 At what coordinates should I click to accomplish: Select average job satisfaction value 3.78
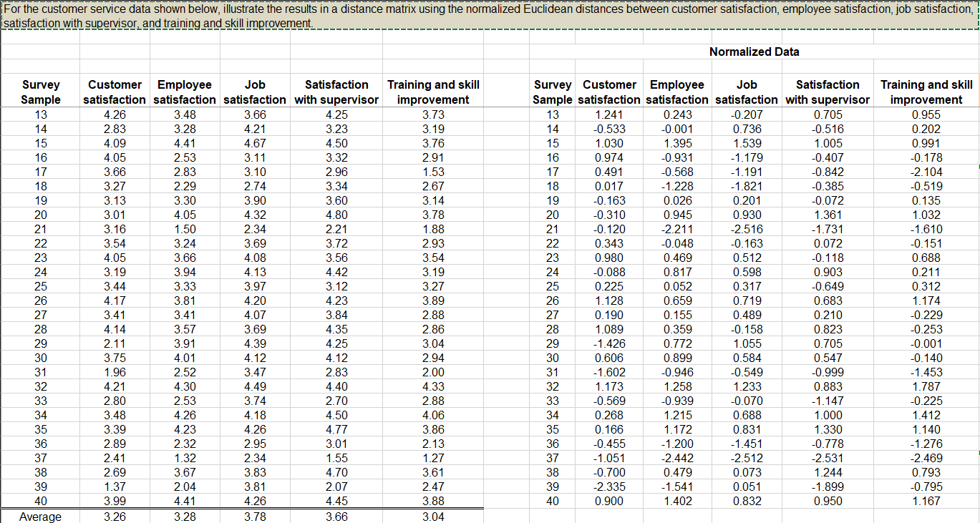(254, 517)
